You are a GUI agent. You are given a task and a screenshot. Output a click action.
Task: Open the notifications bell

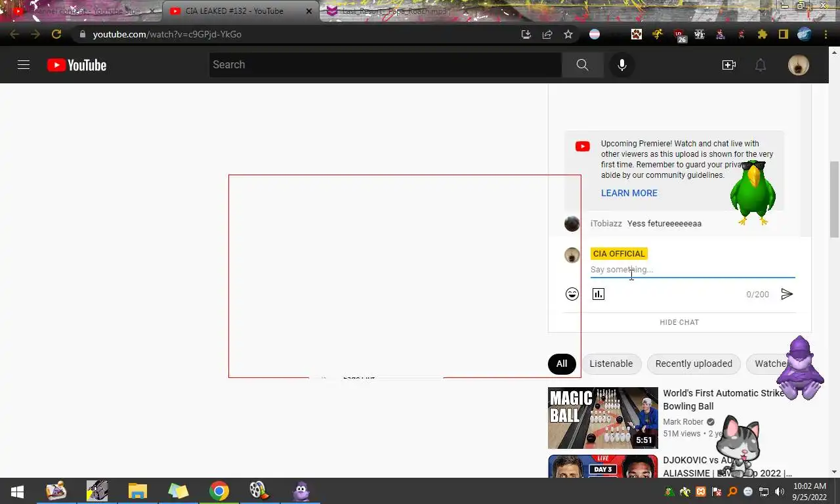pyautogui.click(x=760, y=65)
